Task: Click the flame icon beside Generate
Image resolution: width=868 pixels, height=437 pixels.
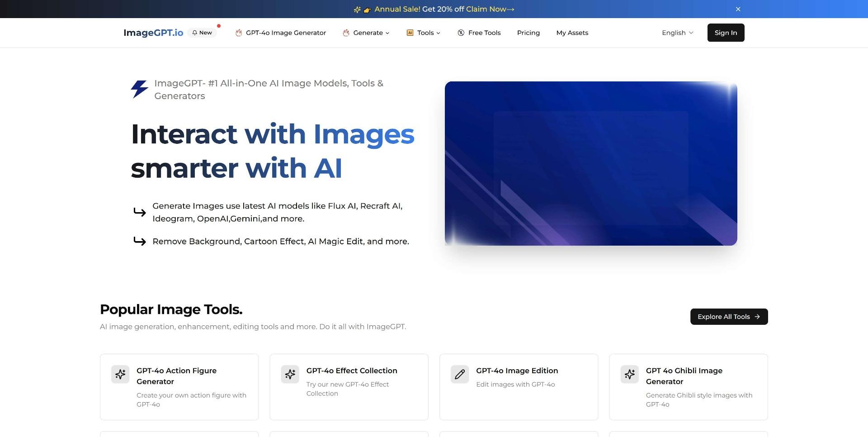Action: click(346, 33)
